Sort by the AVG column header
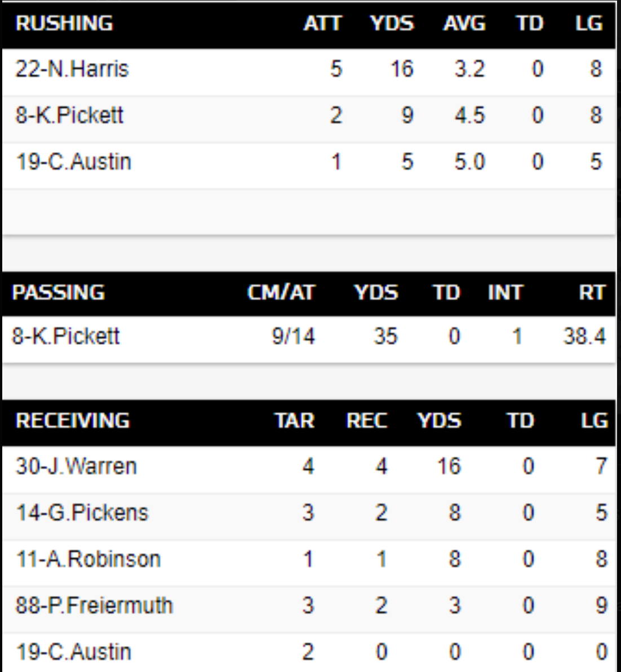621x672 pixels. 464,24
